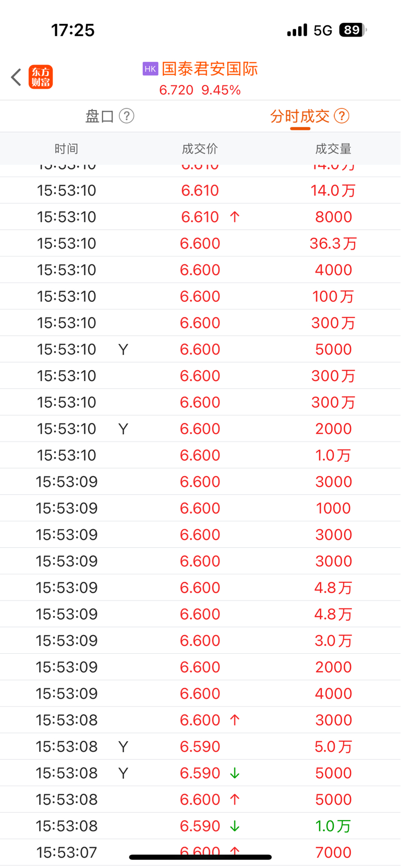Select the 100万 volume trade row
The image size is (401, 868).
point(200,296)
